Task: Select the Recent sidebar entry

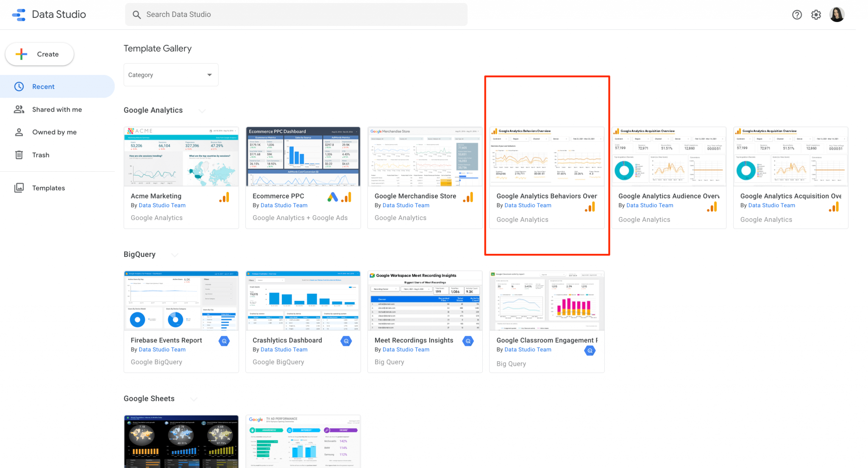Action: [x=44, y=86]
